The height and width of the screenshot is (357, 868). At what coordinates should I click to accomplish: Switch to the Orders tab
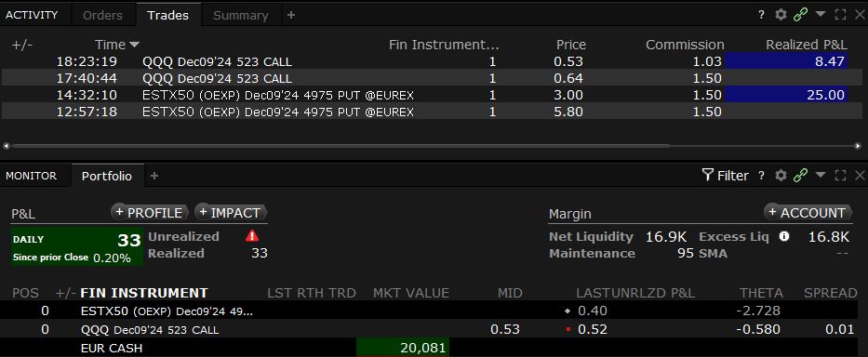pos(103,16)
